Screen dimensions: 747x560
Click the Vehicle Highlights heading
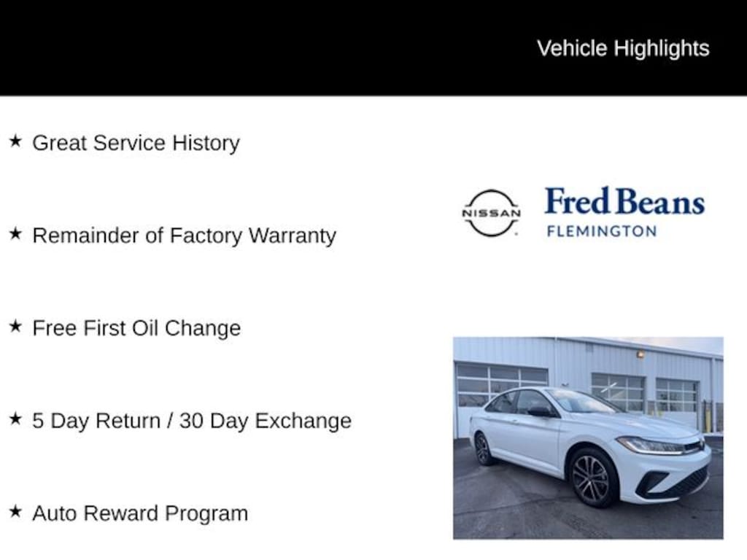pos(623,48)
